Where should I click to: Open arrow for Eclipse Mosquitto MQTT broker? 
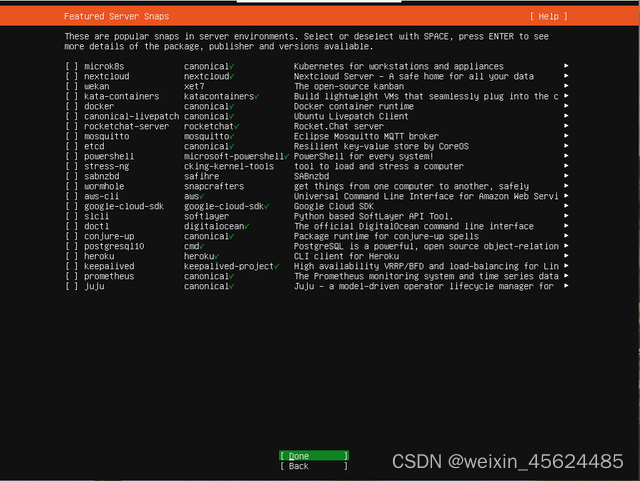pos(566,136)
